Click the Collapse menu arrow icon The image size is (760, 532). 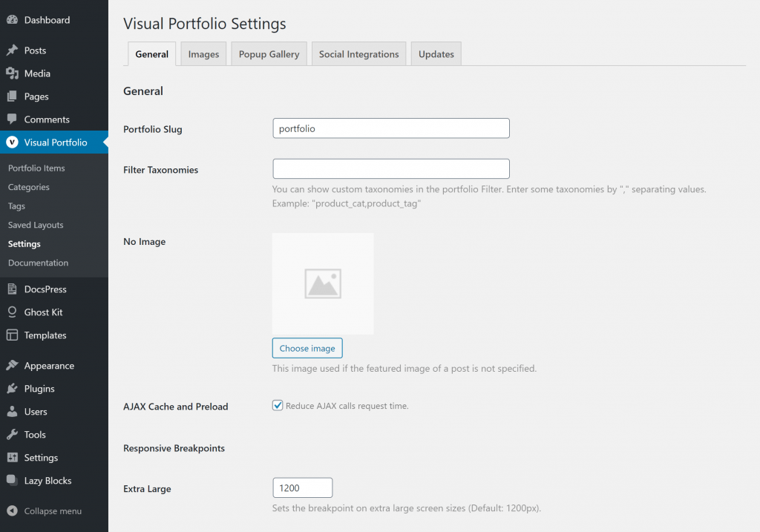[x=12, y=510]
